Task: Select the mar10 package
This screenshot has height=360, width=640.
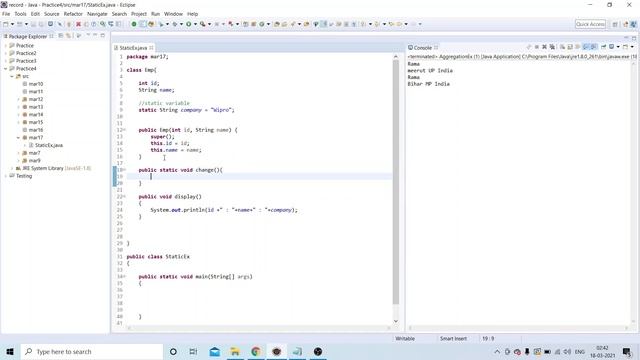Action: pyautogui.click(x=36, y=84)
